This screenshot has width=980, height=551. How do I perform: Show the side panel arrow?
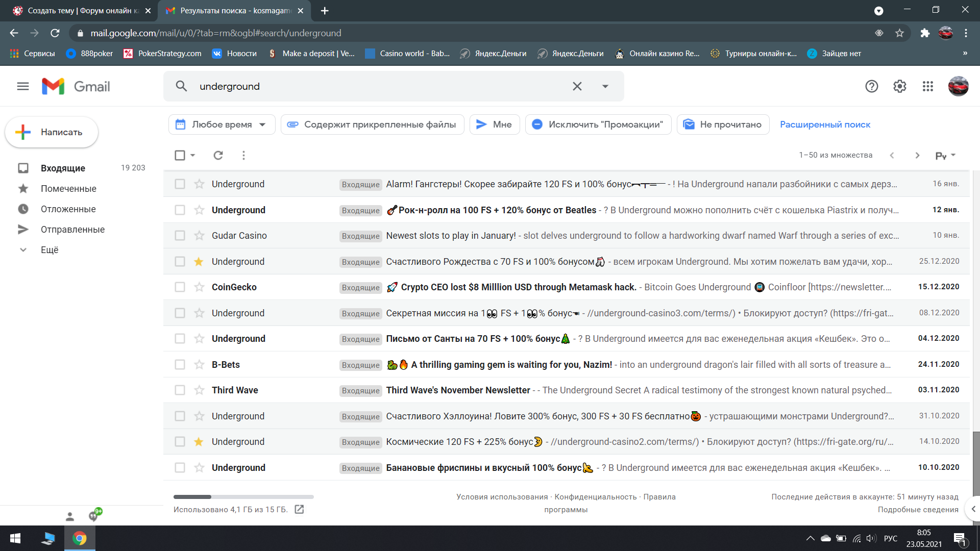point(973,509)
